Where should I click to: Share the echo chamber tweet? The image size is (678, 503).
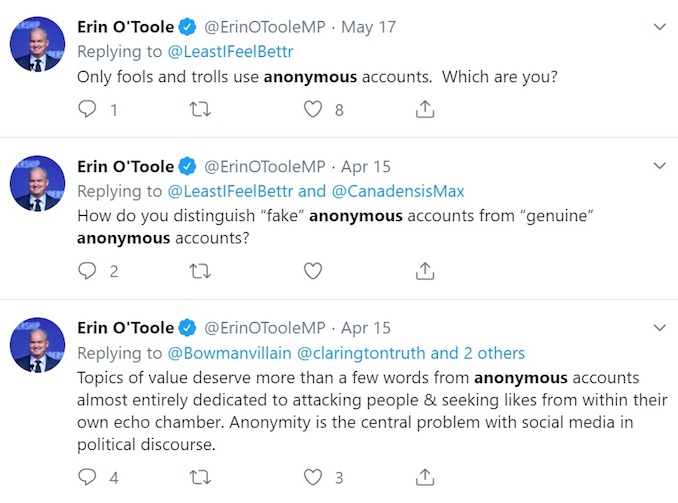[x=425, y=477]
